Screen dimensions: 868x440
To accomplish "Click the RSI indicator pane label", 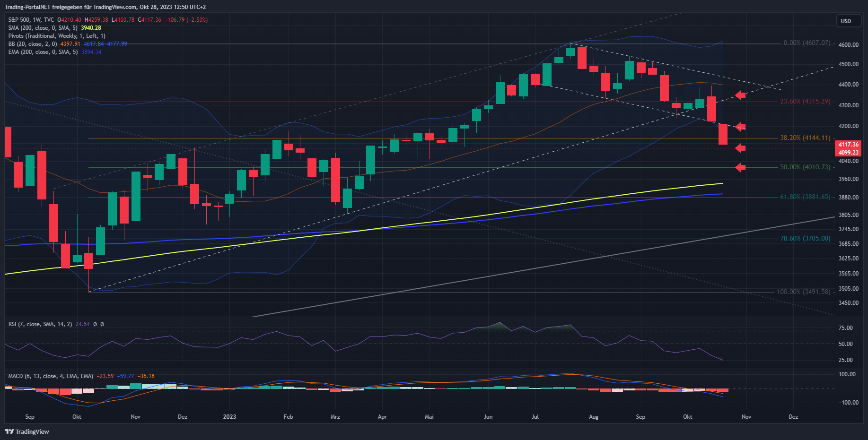I will point(40,324).
